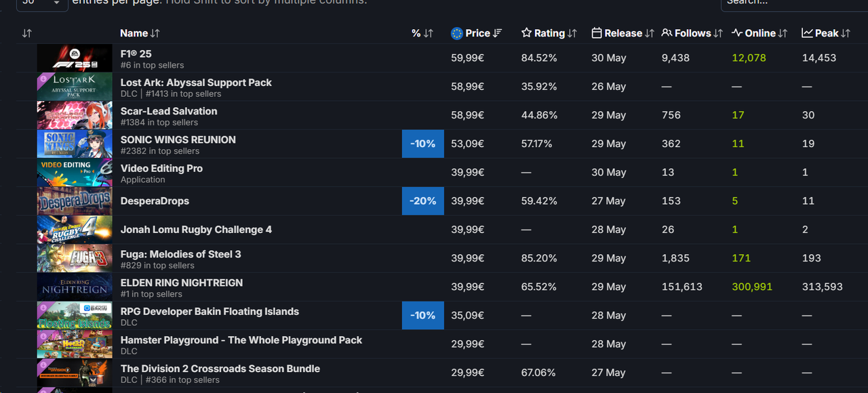Viewport: 868px width, 393px height.
Task: Open Jonah Lomu Rugby Challenge 4 link
Action: tap(196, 230)
